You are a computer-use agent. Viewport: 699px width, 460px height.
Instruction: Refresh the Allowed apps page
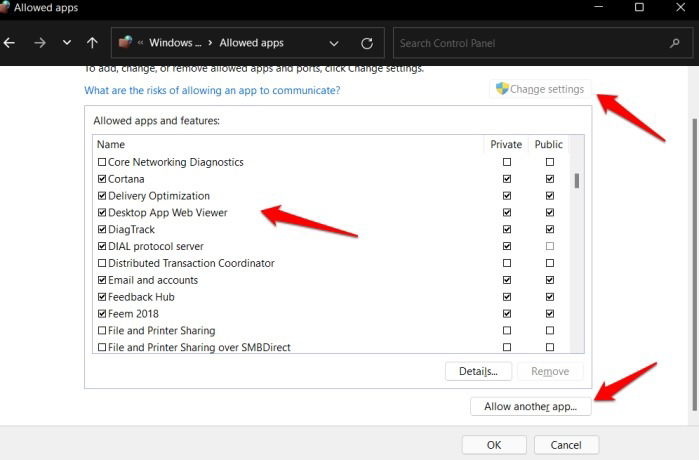[x=367, y=43]
